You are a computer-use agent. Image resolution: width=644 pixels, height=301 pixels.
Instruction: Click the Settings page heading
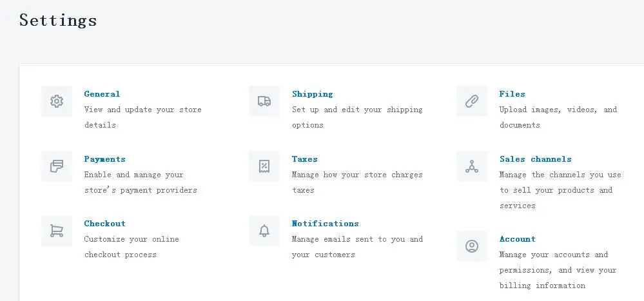[x=58, y=20]
